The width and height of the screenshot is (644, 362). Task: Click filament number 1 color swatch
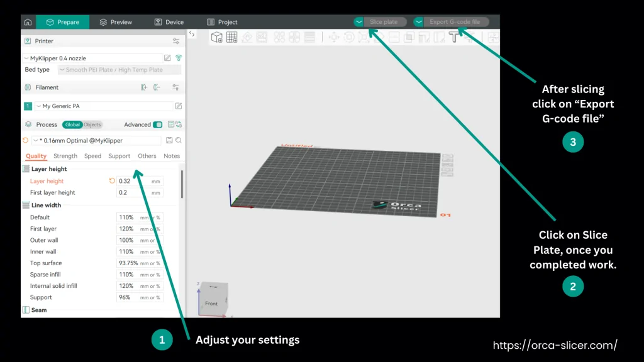point(28,106)
